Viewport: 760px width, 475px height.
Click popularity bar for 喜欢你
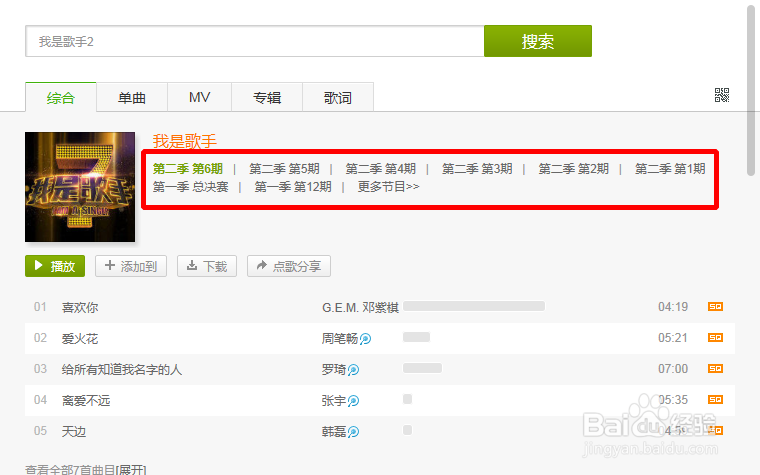pyautogui.click(x=474, y=306)
